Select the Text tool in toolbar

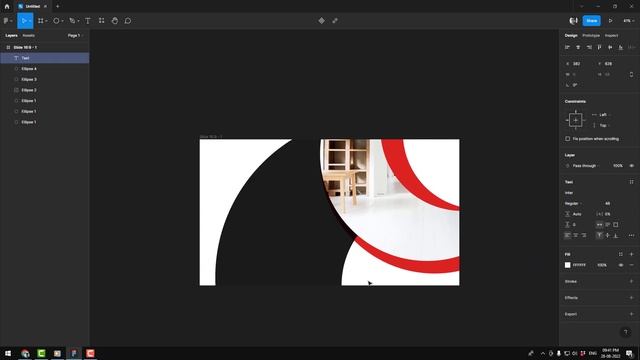(x=88, y=21)
